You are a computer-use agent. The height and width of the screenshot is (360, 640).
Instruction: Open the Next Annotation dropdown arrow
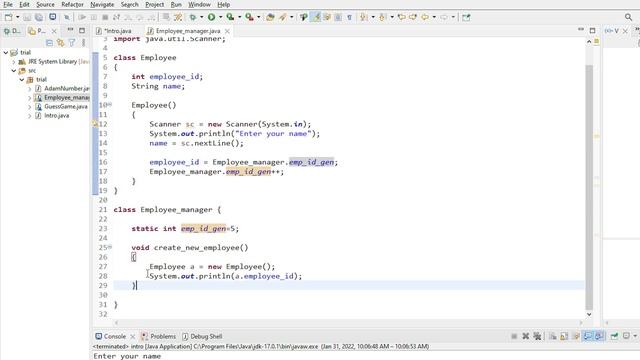click(x=373, y=17)
